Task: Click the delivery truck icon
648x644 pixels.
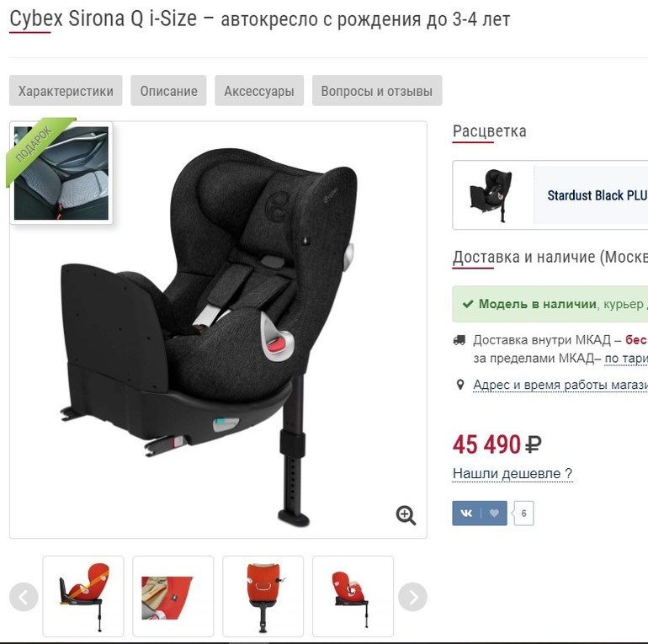Action: click(459, 340)
